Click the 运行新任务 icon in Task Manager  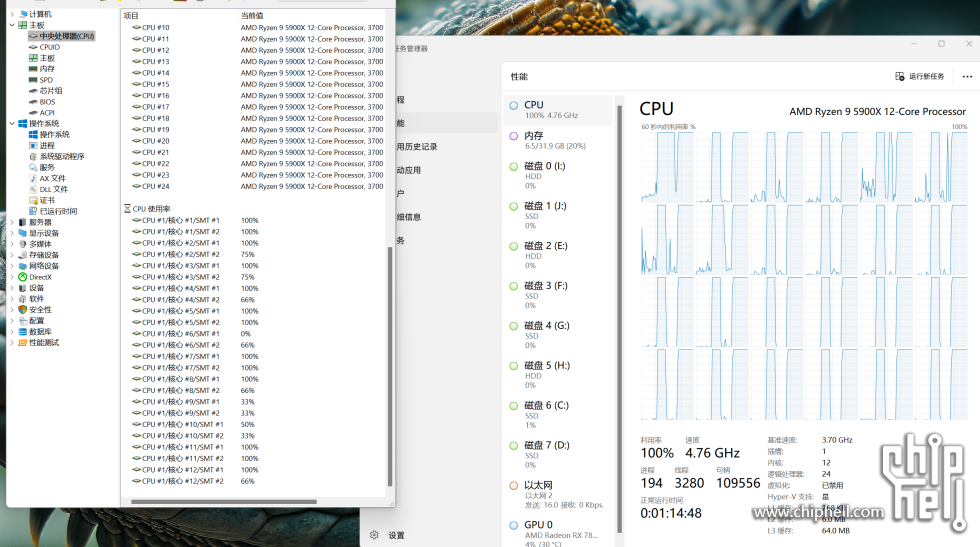899,76
